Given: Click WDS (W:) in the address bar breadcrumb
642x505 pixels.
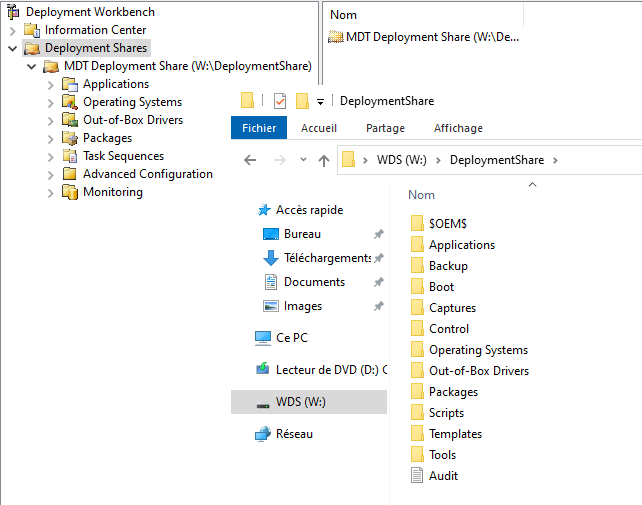Looking at the screenshot, I should pos(402,160).
